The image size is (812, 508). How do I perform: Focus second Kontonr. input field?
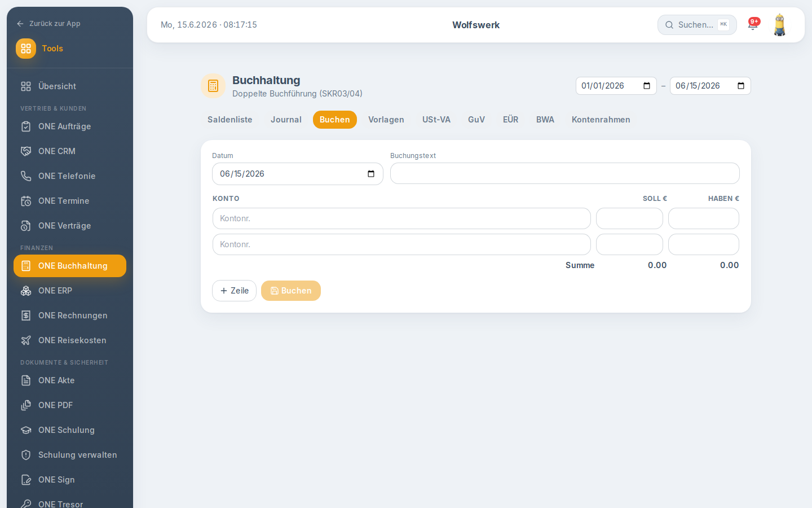coord(401,244)
